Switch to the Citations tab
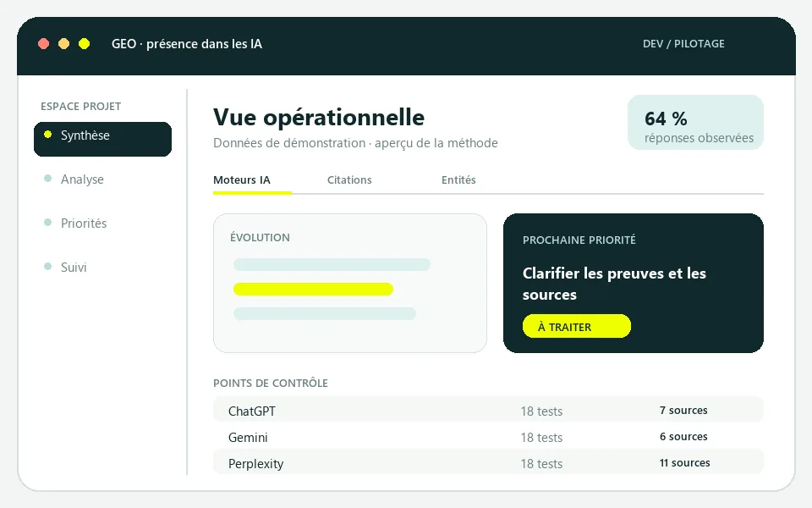 pyautogui.click(x=349, y=180)
